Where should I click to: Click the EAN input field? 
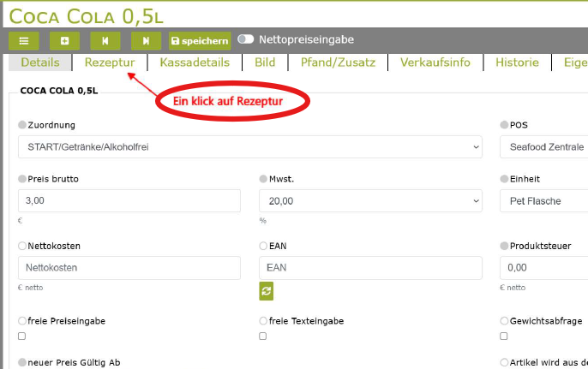pyautogui.click(x=370, y=268)
